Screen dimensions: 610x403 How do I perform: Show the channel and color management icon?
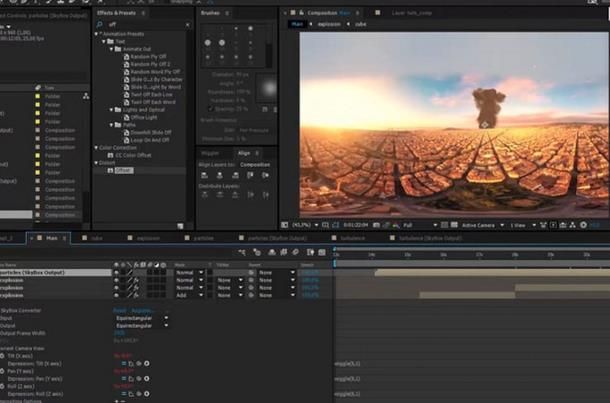[396, 225]
